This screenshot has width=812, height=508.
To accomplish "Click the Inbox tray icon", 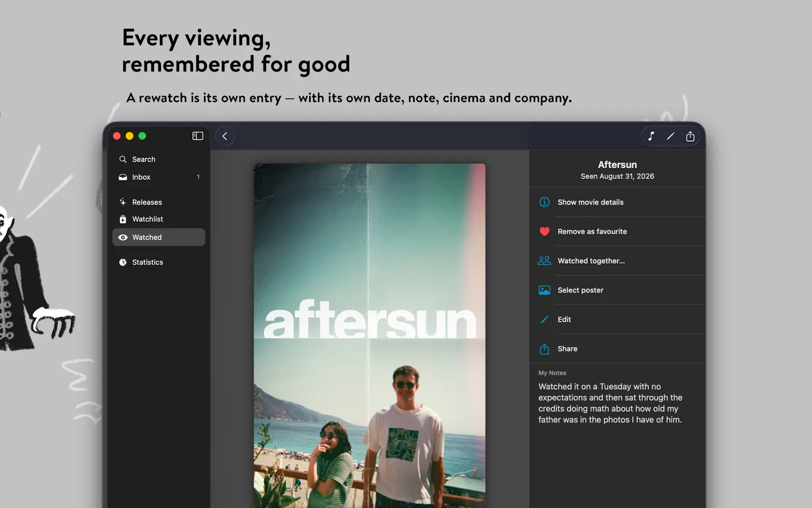I will point(123,177).
